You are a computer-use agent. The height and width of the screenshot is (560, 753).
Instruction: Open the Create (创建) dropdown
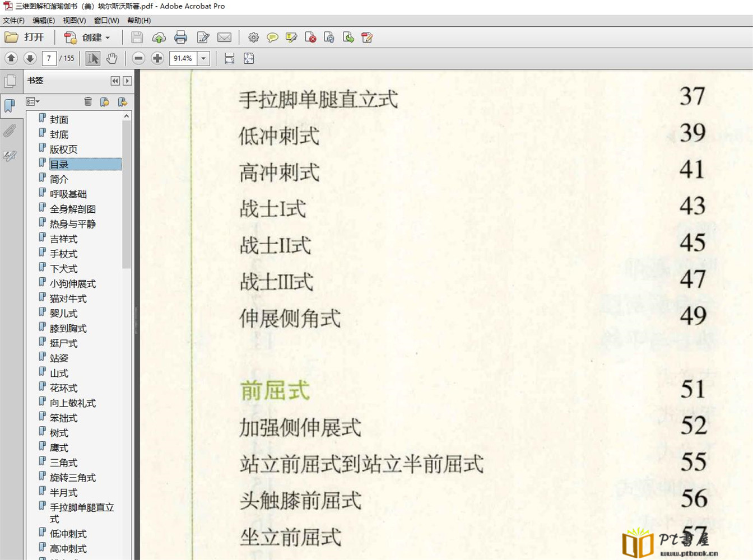(87, 38)
